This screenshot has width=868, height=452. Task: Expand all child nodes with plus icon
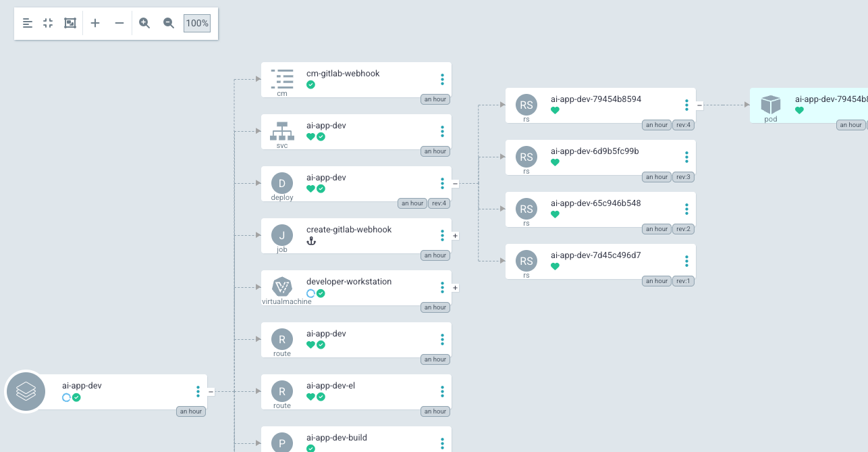[95, 23]
